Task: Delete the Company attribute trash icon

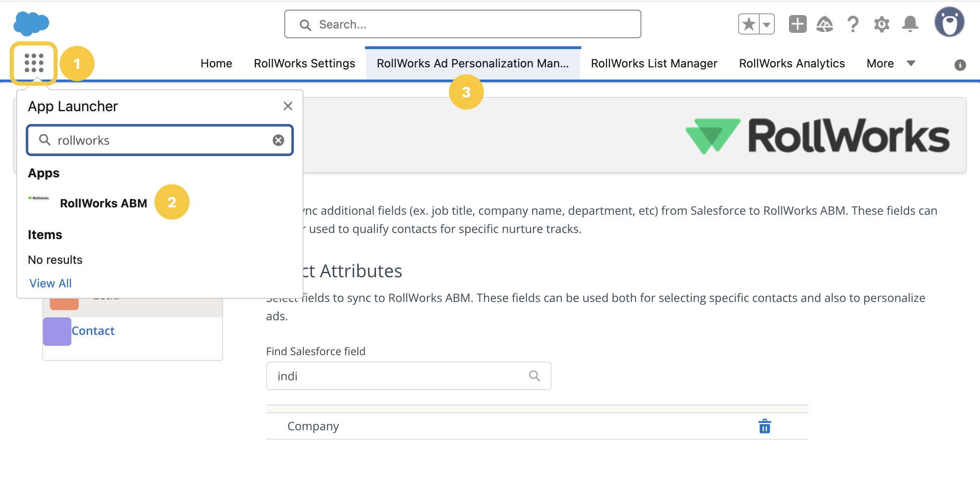Action: click(765, 426)
